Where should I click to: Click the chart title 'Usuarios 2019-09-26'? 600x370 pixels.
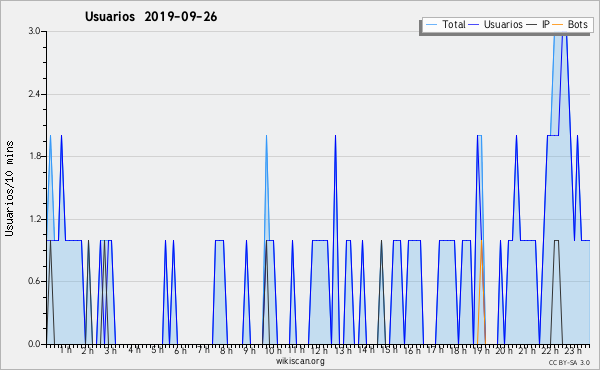(151, 17)
